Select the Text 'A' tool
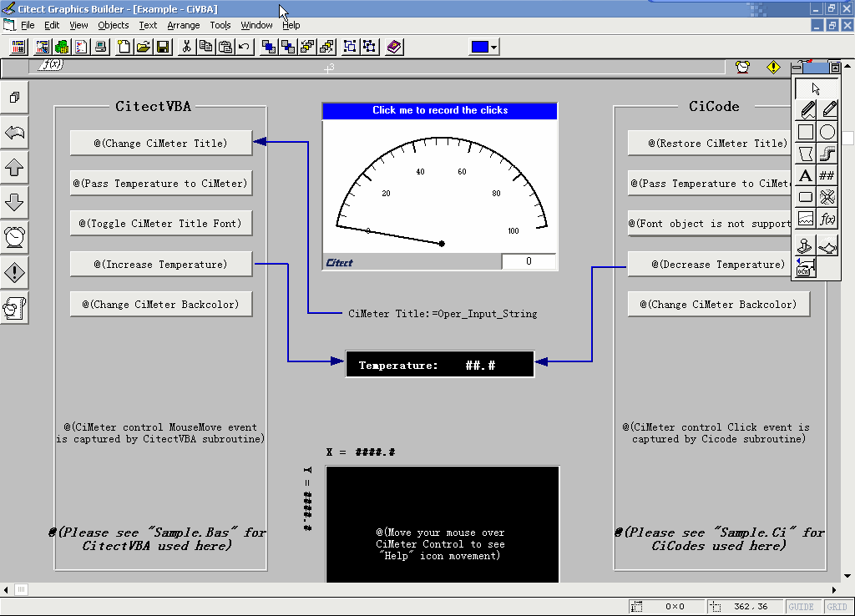 click(806, 175)
